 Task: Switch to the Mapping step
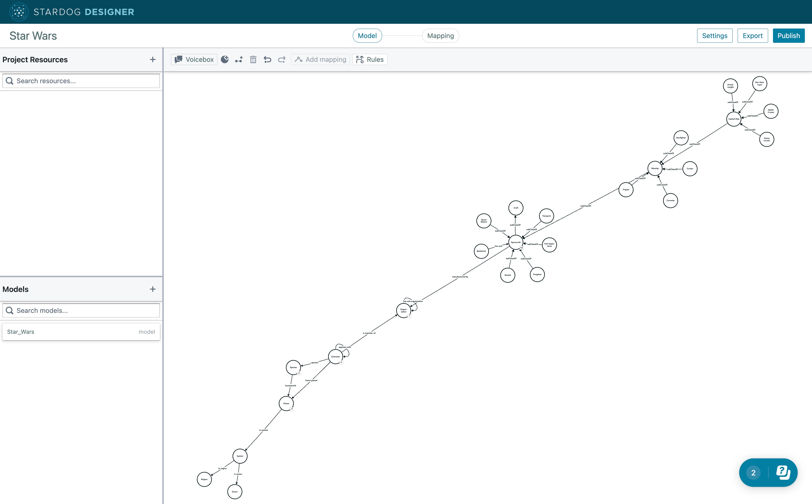440,36
